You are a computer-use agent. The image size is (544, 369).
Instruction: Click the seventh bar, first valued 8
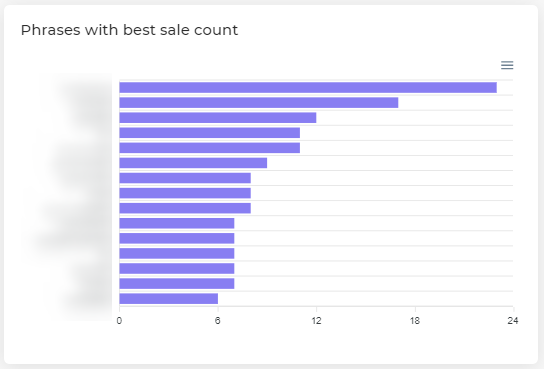pos(185,178)
